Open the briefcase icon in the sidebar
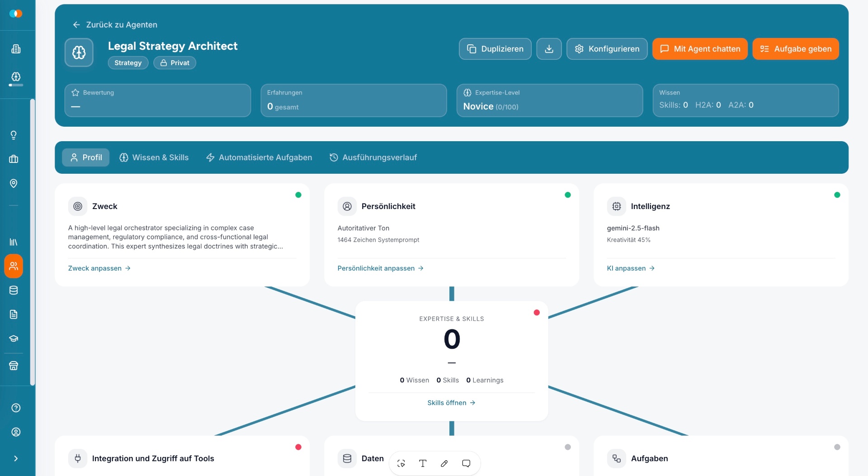This screenshot has width=868, height=476. click(x=14, y=159)
